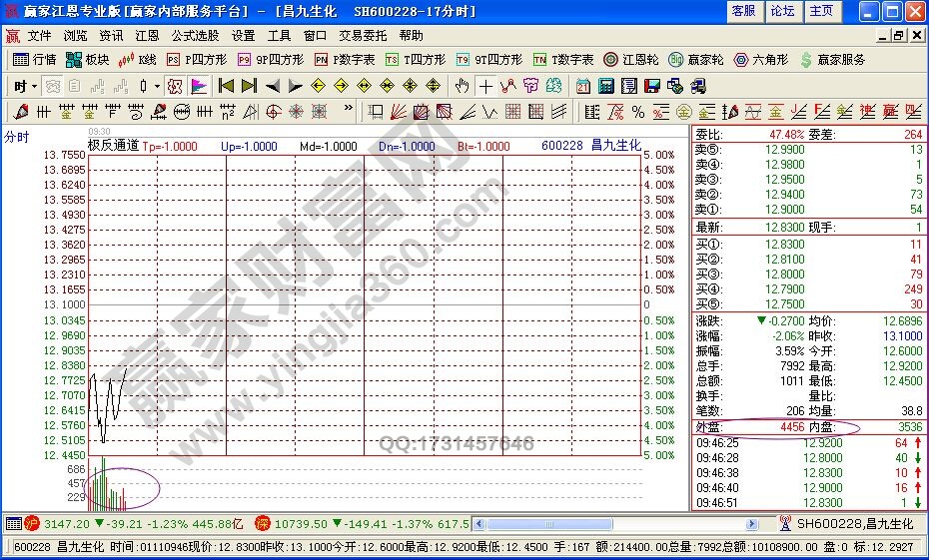Select the percent (%) drawing tool
929x560 pixels.
pyautogui.click(x=638, y=111)
